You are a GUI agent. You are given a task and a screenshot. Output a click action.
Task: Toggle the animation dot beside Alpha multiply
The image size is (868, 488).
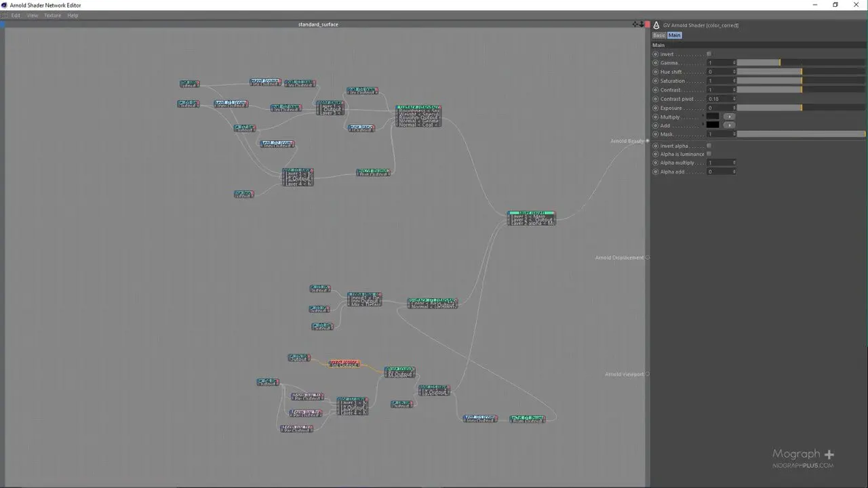click(x=656, y=163)
